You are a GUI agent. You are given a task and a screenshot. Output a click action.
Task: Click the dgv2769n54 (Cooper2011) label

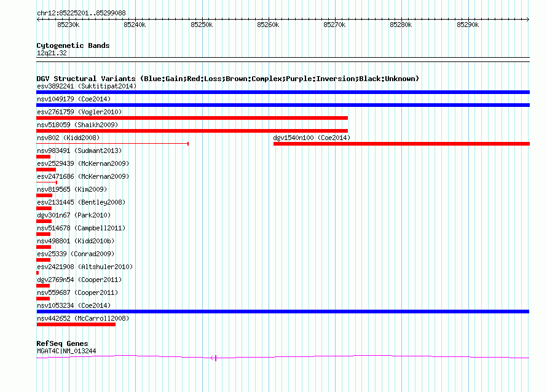pos(79,280)
